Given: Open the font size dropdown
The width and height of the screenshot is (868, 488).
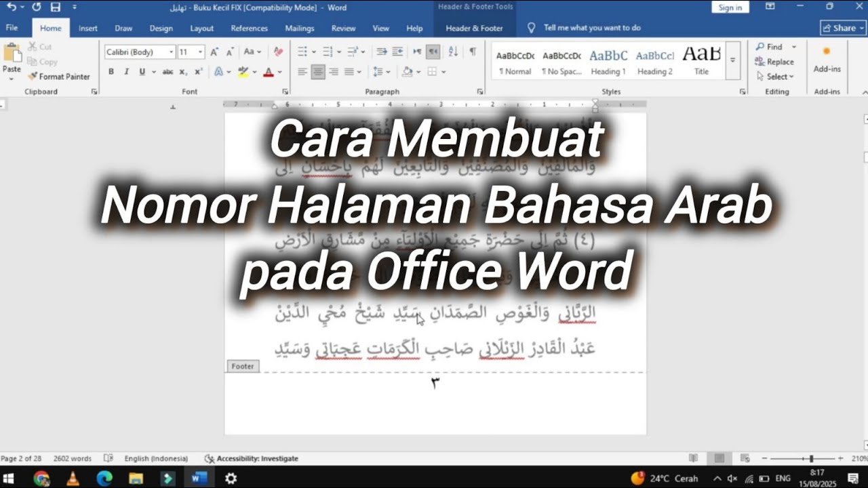Looking at the screenshot, I should coord(201,52).
